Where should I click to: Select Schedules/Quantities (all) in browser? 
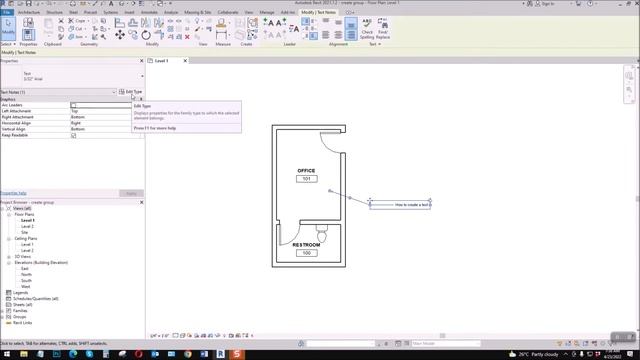tap(36, 299)
